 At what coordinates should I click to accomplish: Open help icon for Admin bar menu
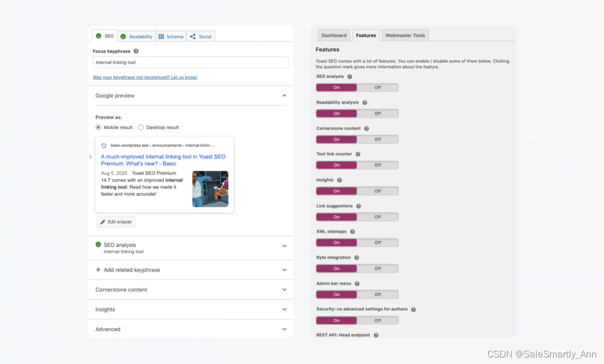tap(357, 283)
